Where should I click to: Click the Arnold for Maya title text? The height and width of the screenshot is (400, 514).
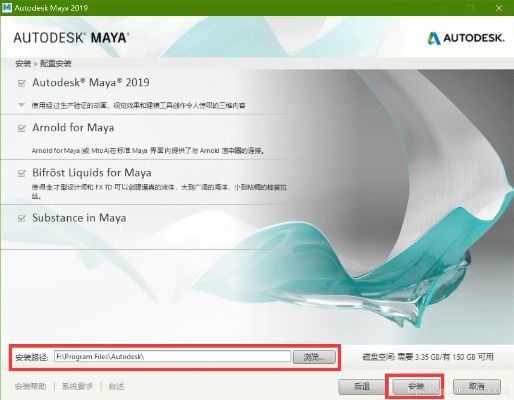click(x=73, y=128)
